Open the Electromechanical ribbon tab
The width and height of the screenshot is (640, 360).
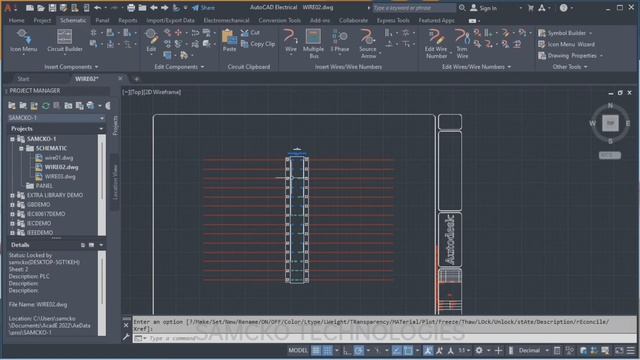(227, 20)
